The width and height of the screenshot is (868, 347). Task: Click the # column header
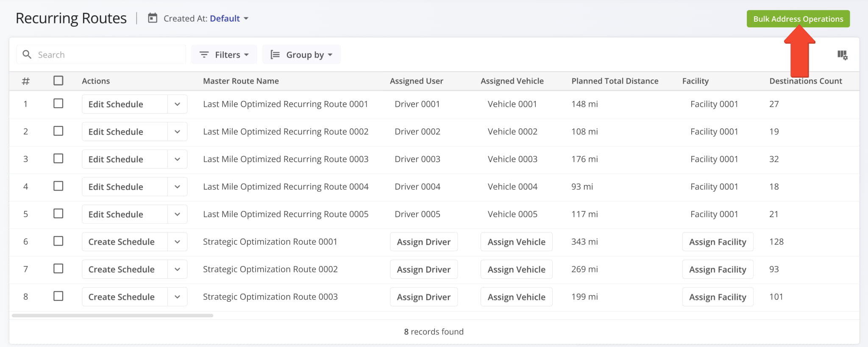(26, 81)
